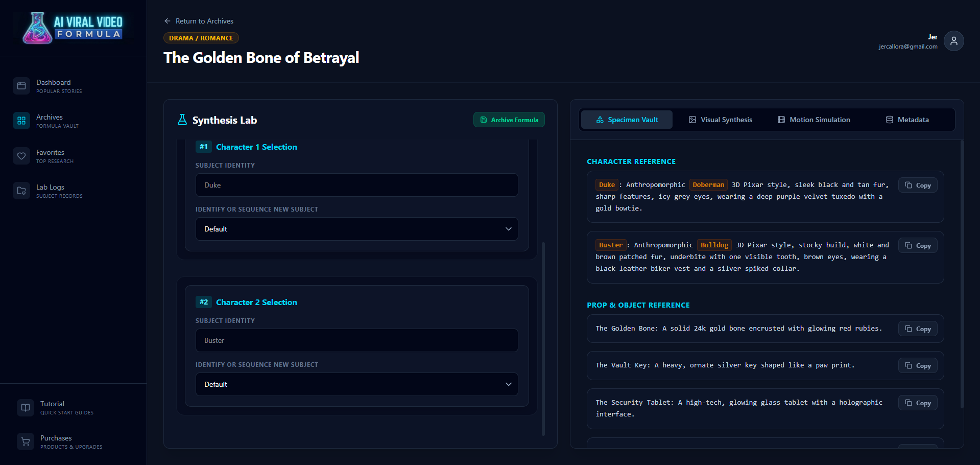
Task: Click inside the Duke subject identity field
Action: pos(356,185)
